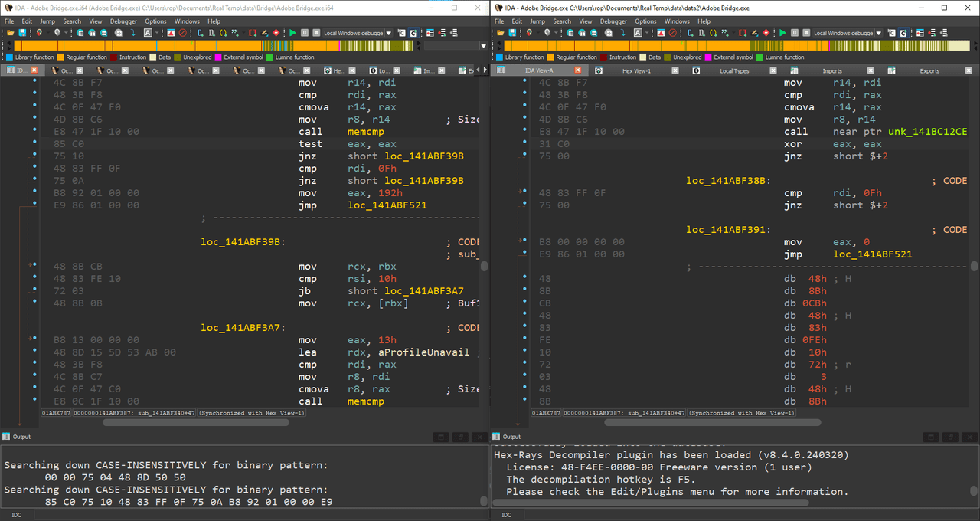Image resolution: width=980 pixels, height=521 pixels.
Task: Switch to Hex View-1 tab in right window
Action: [637, 70]
